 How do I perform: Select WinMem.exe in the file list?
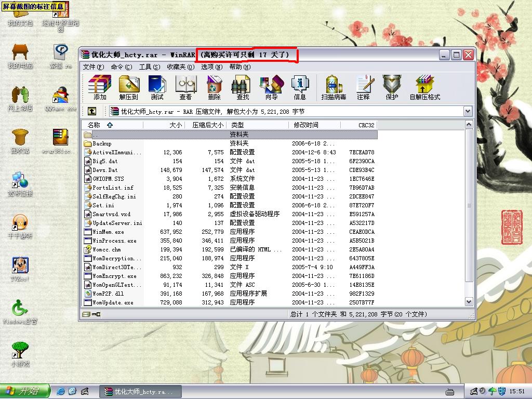pyautogui.click(x=108, y=232)
